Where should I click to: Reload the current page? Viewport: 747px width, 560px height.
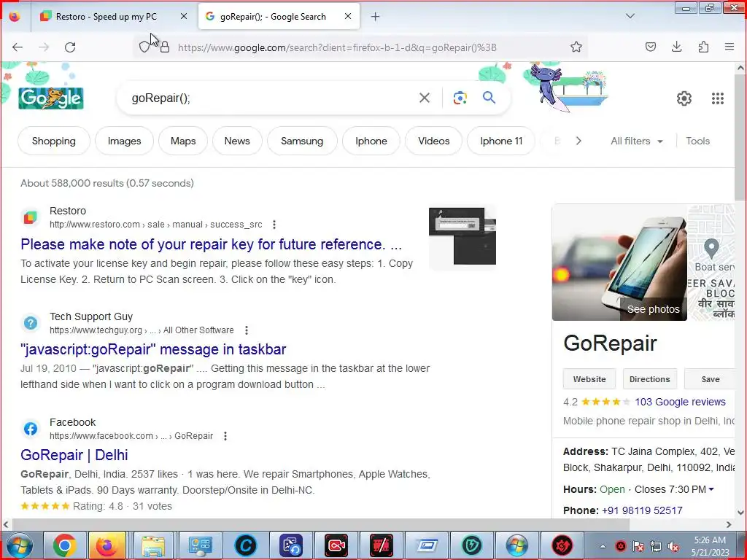(x=70, y=47)
